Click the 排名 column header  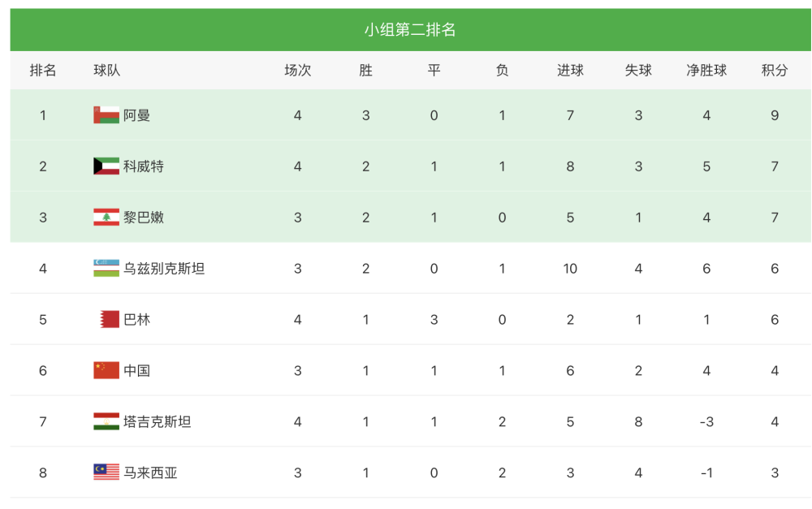(43, 71)
